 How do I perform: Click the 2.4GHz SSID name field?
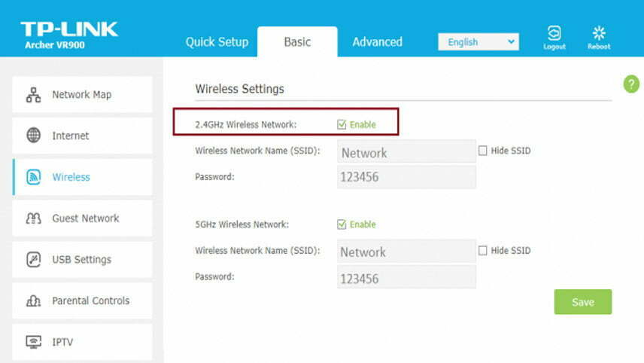(x=406, y=151)
